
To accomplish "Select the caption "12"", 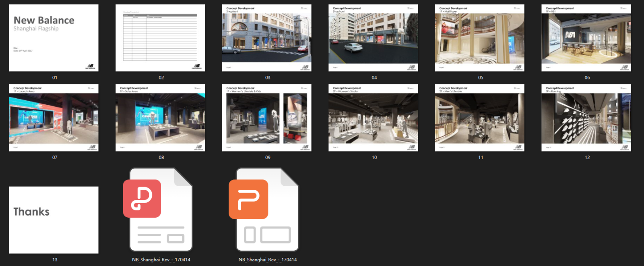I will click(587, 157).
